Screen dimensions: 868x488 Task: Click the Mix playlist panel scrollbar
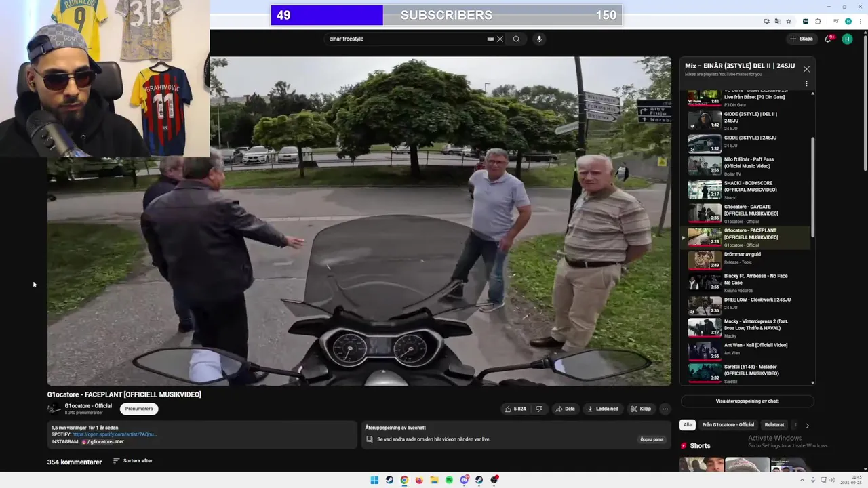tap(812, 188)
